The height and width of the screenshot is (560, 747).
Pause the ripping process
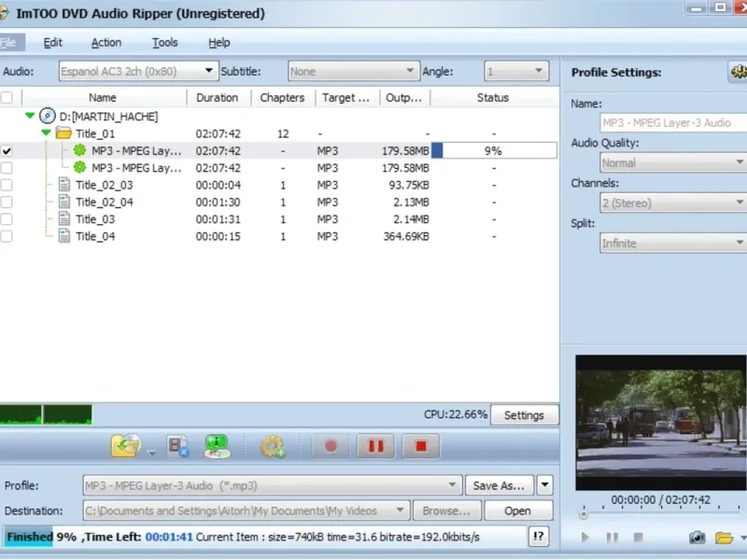375,446
